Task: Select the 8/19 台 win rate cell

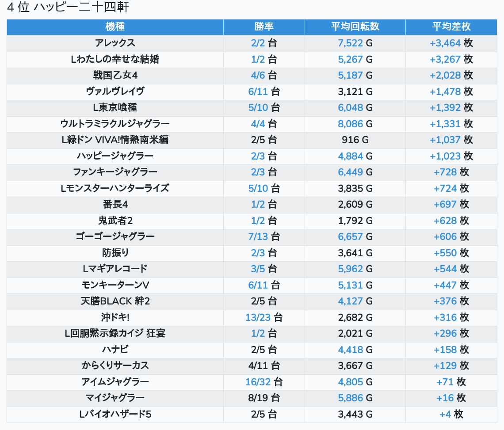Action: coord(264,398)
